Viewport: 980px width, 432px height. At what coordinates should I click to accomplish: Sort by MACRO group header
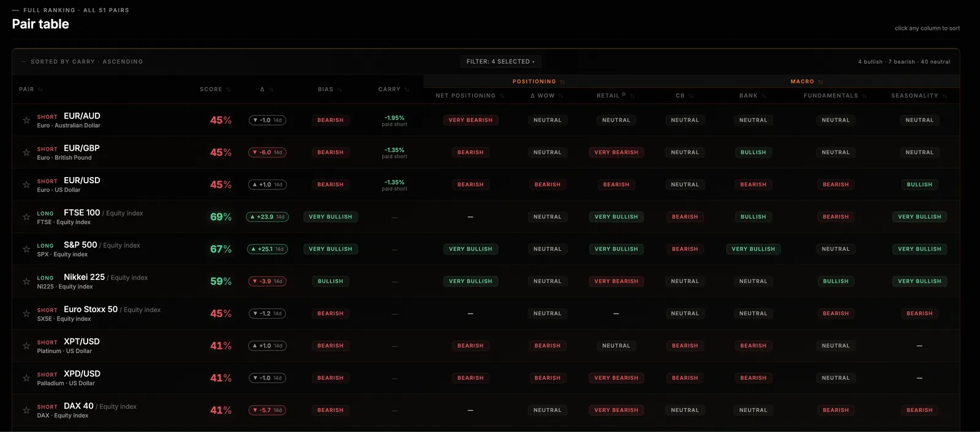pos(806,81)
